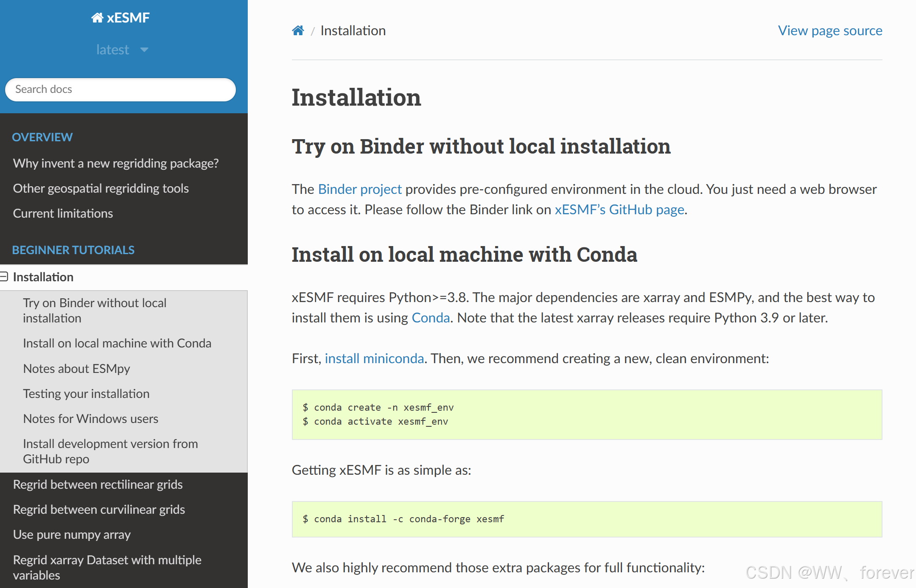916x588 pixels.
Task: Open View page source link
Action: point(829,31)
